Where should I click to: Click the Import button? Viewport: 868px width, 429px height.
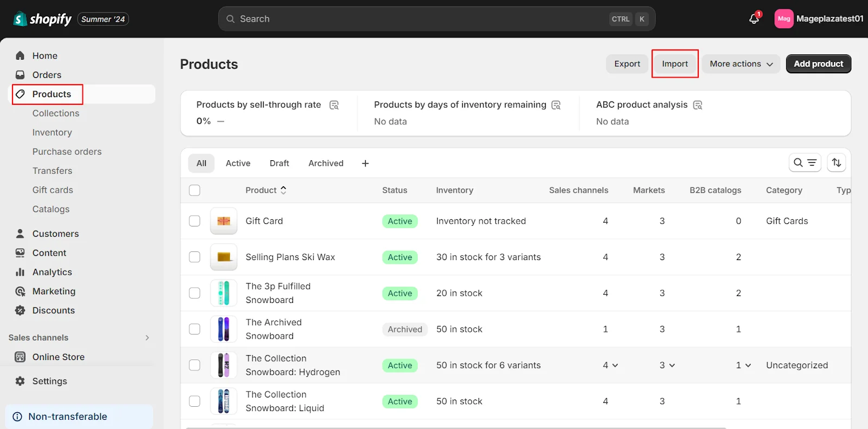[675, 64]
